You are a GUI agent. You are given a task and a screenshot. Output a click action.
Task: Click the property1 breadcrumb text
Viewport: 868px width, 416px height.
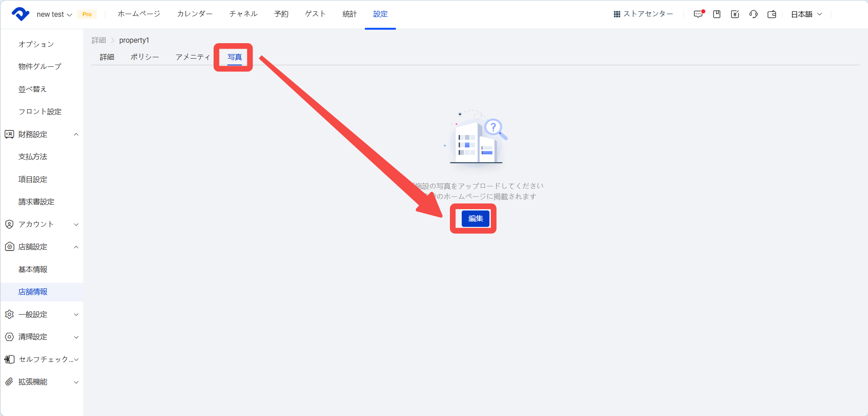pos(134,40)
